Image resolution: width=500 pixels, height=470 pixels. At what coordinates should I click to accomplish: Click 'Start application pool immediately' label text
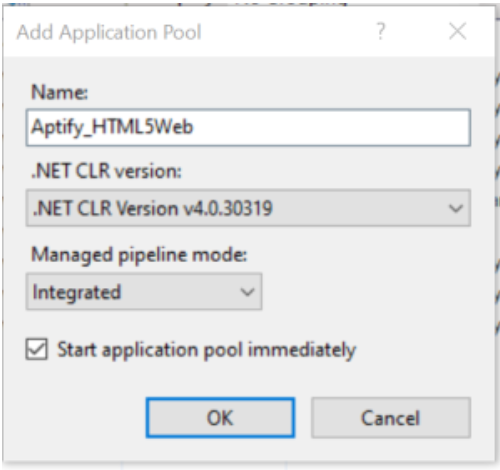(207, 350)
